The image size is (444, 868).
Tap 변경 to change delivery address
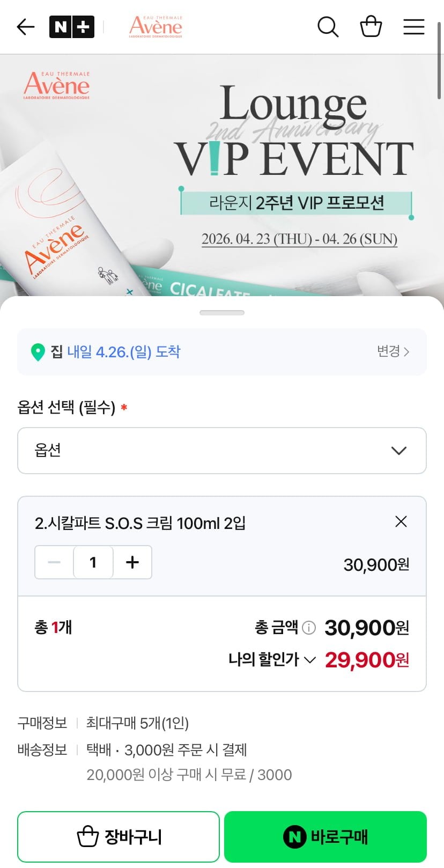click(x=393, y=351)
